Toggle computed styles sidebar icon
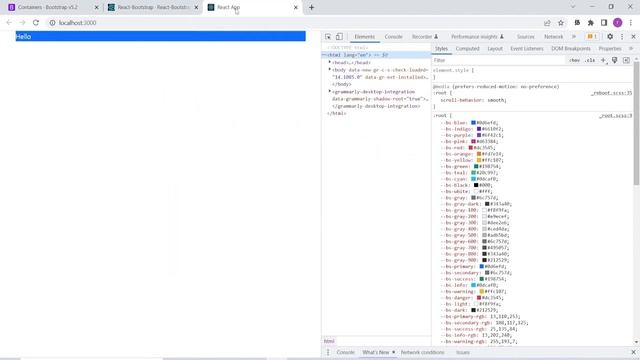Viewport: 640px width, 360px height. [x=626, y=60]
